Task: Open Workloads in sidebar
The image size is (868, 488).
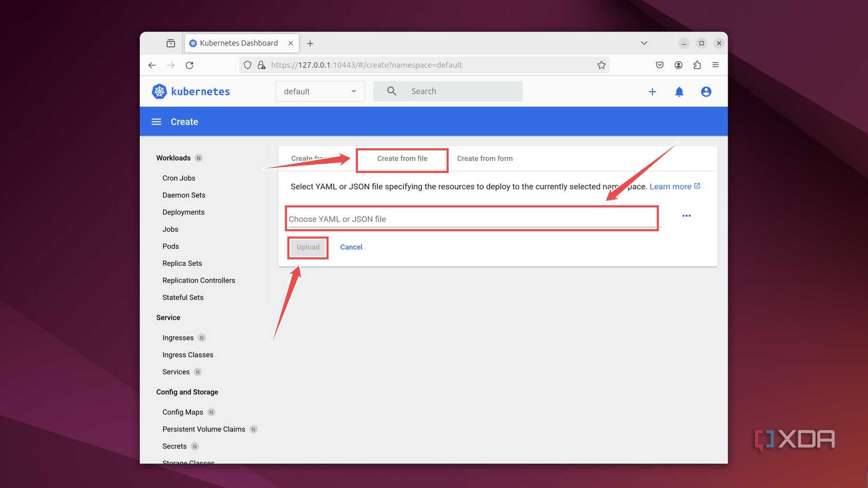Action: tap(173, 158)
